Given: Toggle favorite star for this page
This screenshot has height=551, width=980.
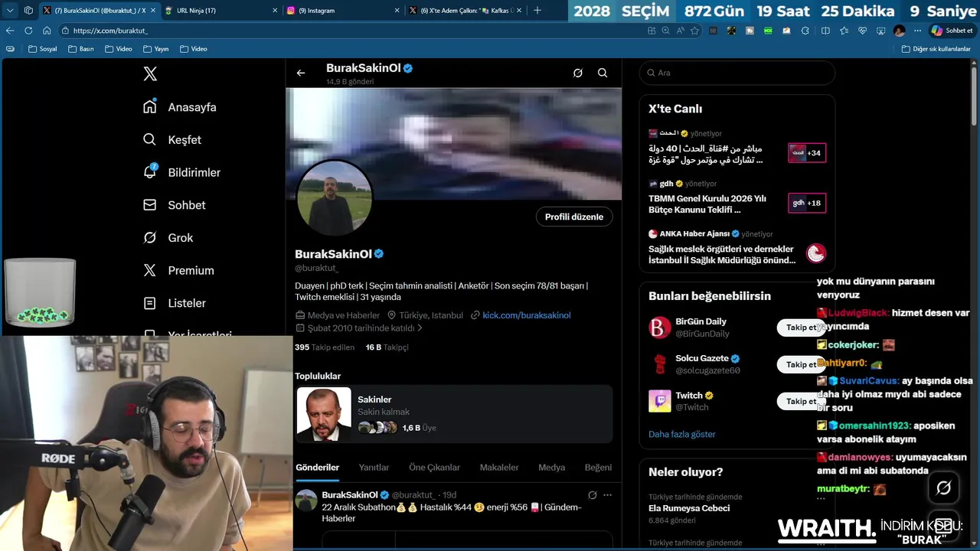Looking at the screenshot, I should tap(694, 31).
